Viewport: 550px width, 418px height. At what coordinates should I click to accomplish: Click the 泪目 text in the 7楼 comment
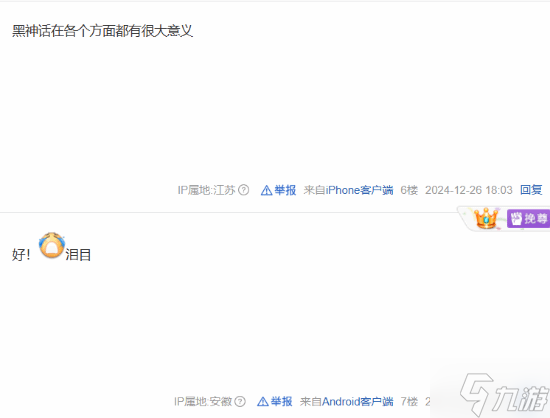78,255
